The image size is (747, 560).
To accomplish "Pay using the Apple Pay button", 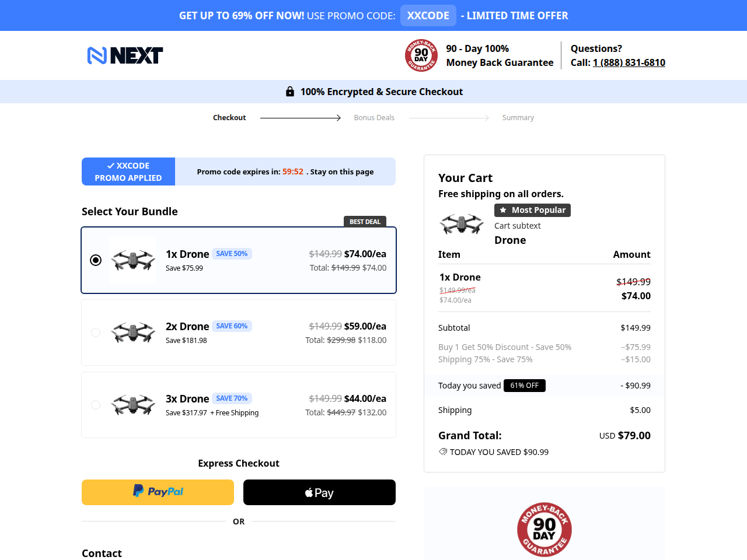I will click(319, 492).
